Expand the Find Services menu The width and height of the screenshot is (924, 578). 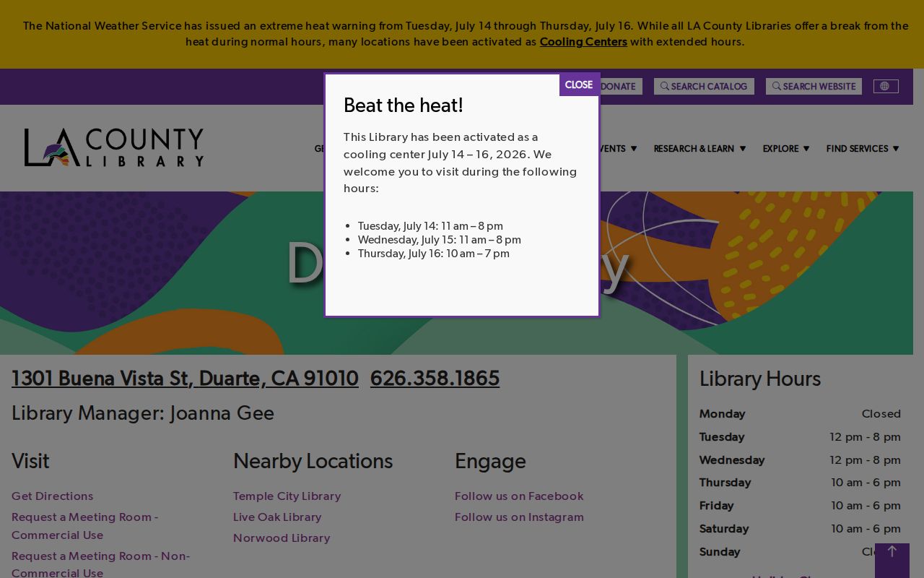pyautogui.click(x=863, y=148)
